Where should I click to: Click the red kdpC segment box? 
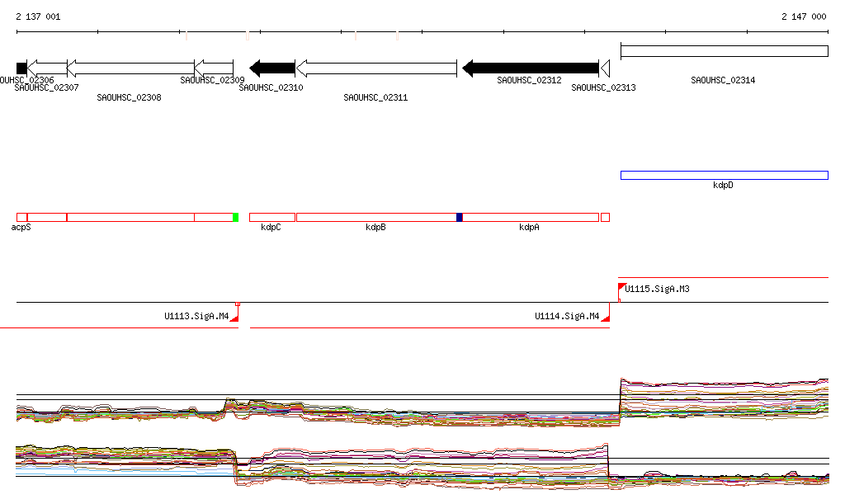272,218
